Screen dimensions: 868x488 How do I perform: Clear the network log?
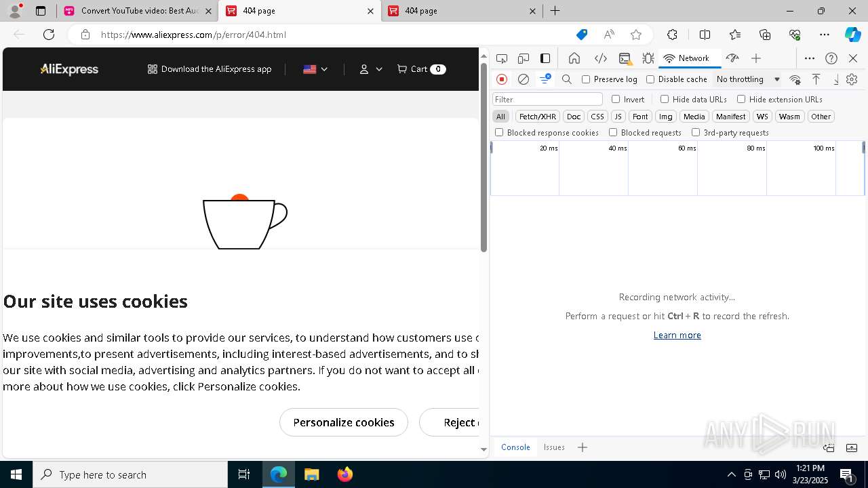(x=524, y=79)
